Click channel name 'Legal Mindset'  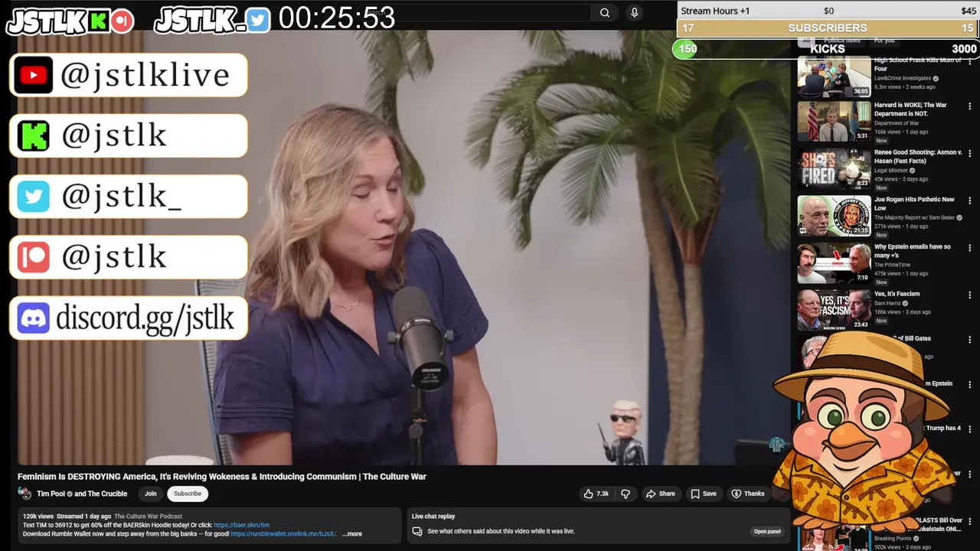pos(890,171)
